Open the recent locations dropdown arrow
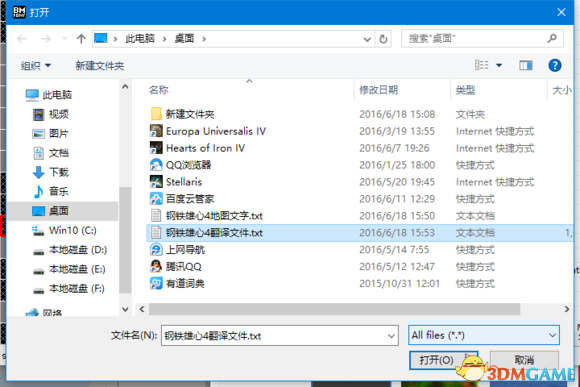This screenshot has width=580, height=387. tap(65, 38)
